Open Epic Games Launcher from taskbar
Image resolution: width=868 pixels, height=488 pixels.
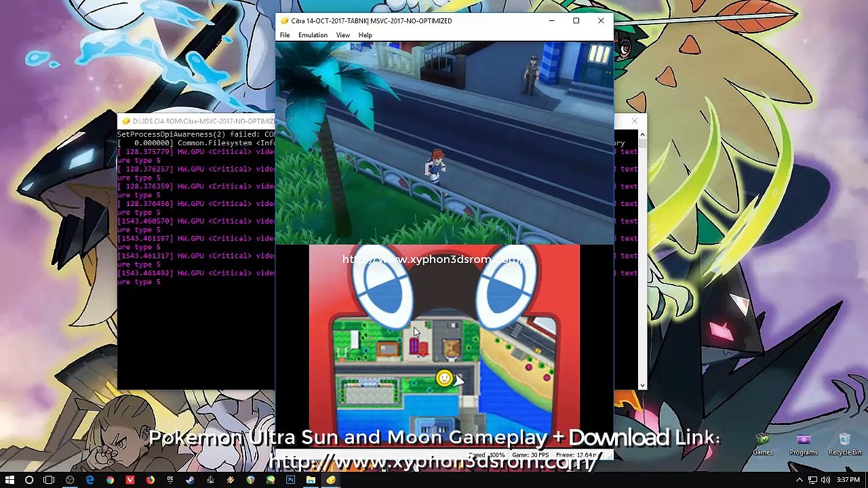pos(170,480)
